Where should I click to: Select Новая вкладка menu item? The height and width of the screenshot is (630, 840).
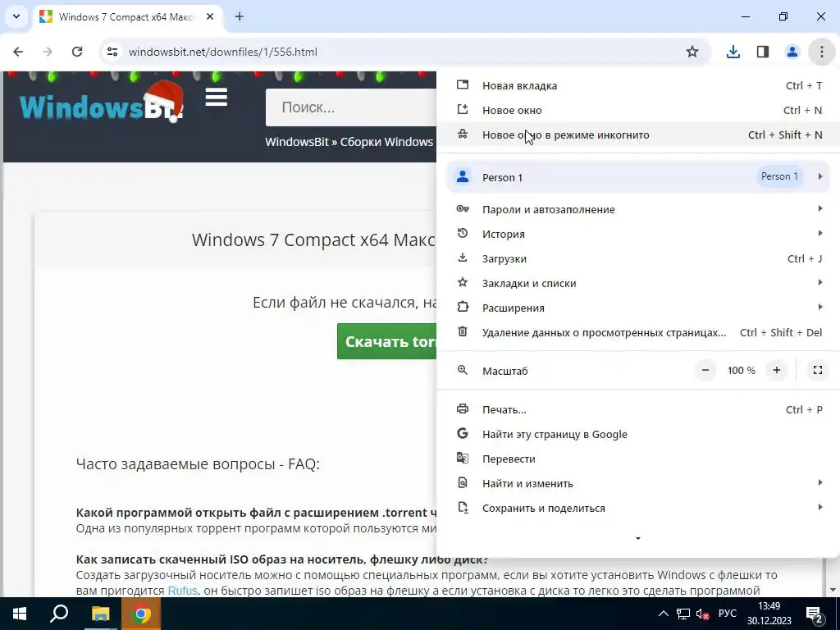pos(638,85)
